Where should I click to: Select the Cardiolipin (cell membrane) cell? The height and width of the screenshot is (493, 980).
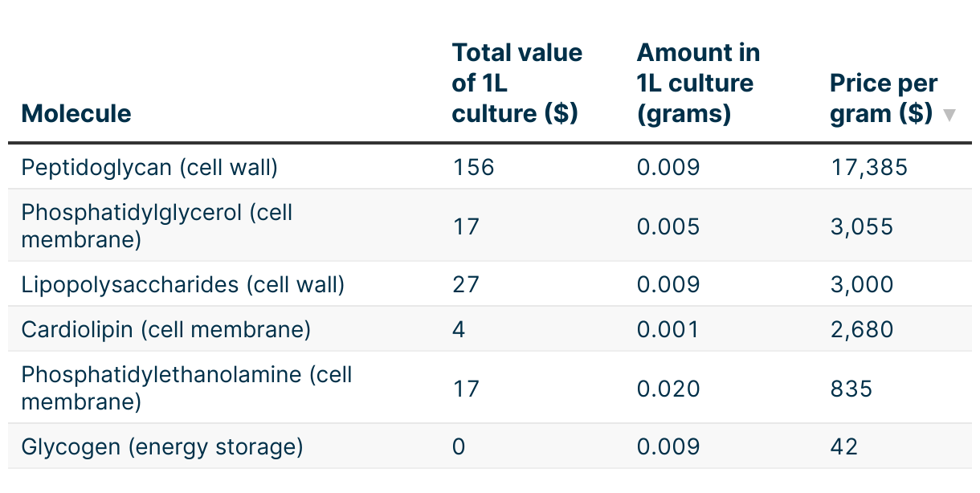(165, 329)
